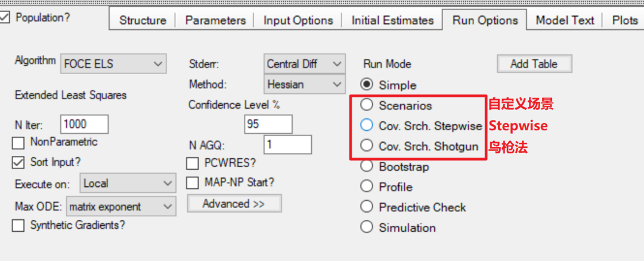Enable the Synthetic Gradients? checkbox
Viewport: 644px width, 261px height.
pos(19,226)
